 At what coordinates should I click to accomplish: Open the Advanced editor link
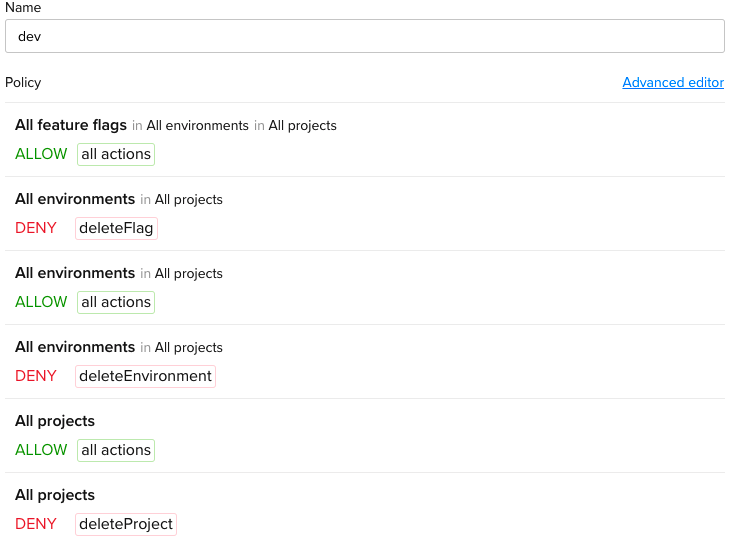click(x=672, y=83)
